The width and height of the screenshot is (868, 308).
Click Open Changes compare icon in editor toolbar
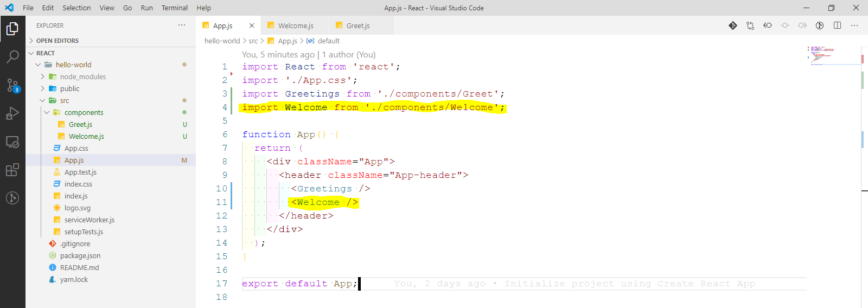[x=750, y=25]
